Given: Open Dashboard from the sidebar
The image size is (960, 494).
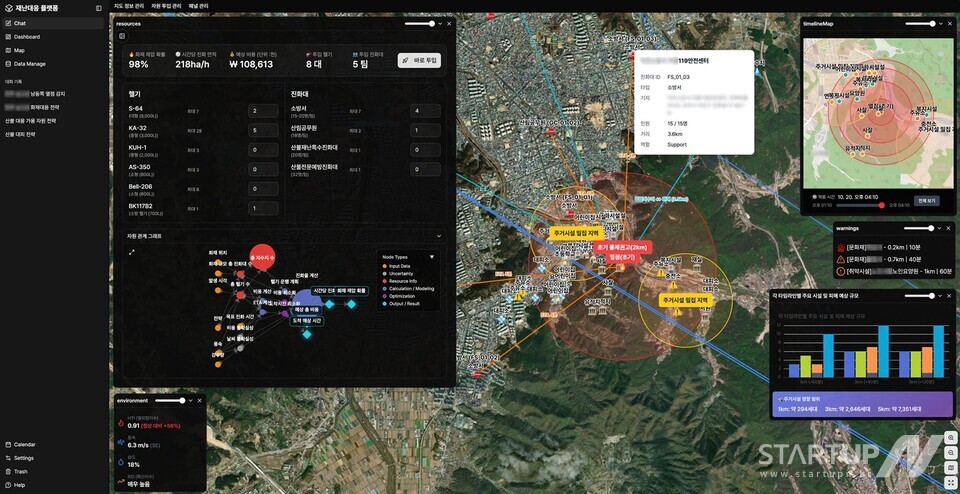Looking at the screenshot, I should point(27,36).
